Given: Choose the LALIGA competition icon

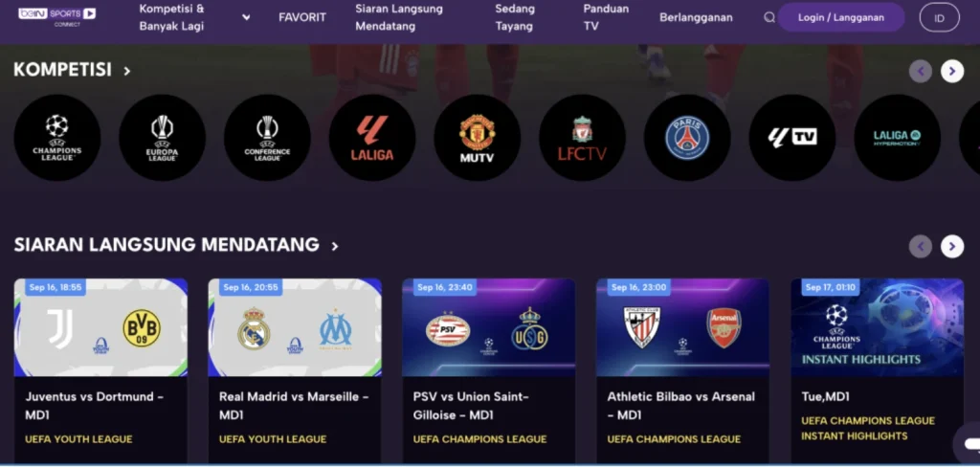Looking at the screenshot, I should pos(372,138).
